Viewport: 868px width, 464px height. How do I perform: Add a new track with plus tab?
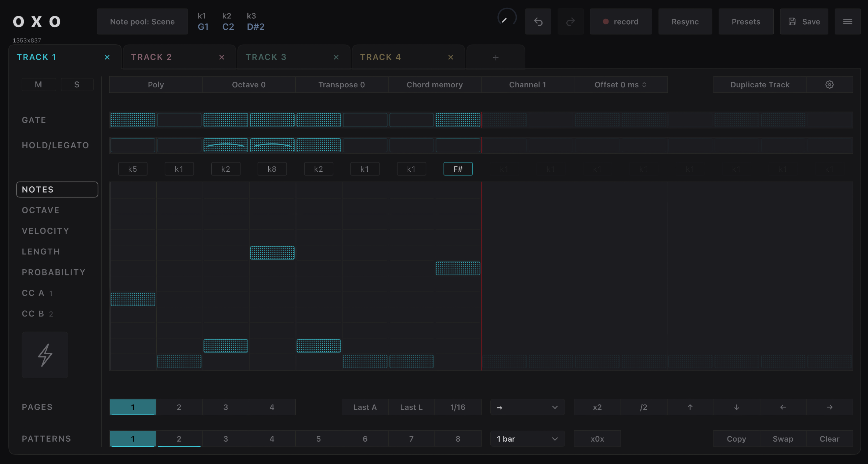tap(495, 58)
